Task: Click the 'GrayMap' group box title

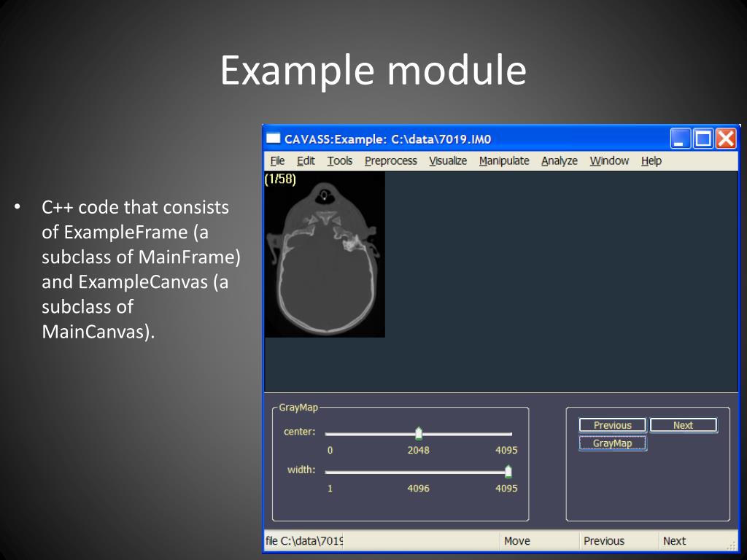Action: 298,407
